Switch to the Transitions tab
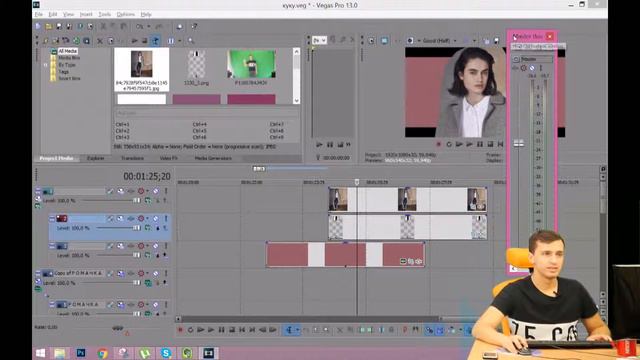The height and width of the screenshot is (360, 640). [132, 158]
